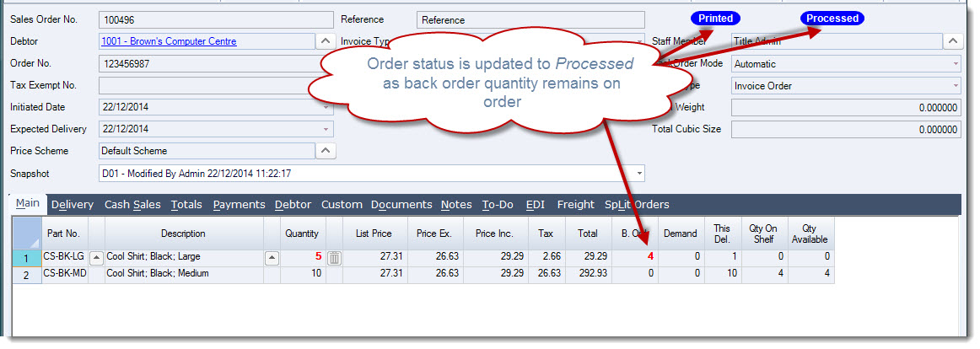Open the Custom tab
Image resolution: width=980 pixels, height=349 pixels.
(342, 204)
